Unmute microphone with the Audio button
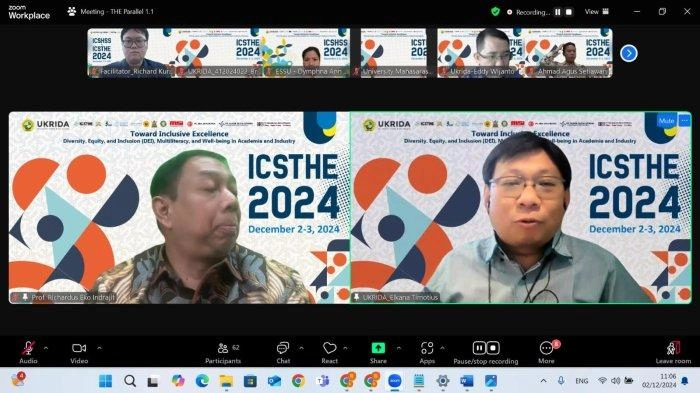 (28, 352)
